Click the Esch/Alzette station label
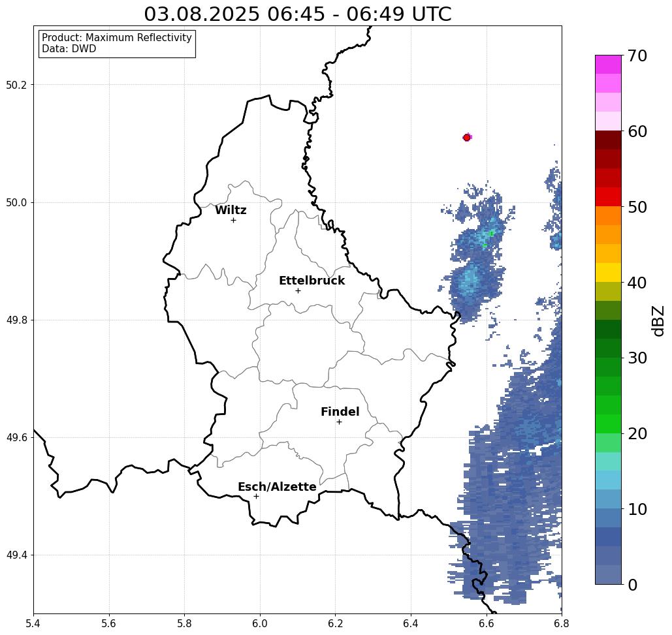 pyautogui.click(x=277, y=487)
